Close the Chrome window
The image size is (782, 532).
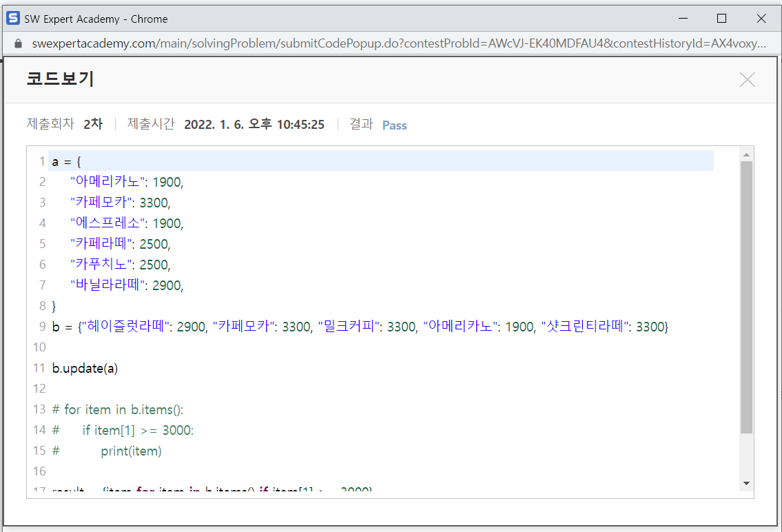click(761, 19)
